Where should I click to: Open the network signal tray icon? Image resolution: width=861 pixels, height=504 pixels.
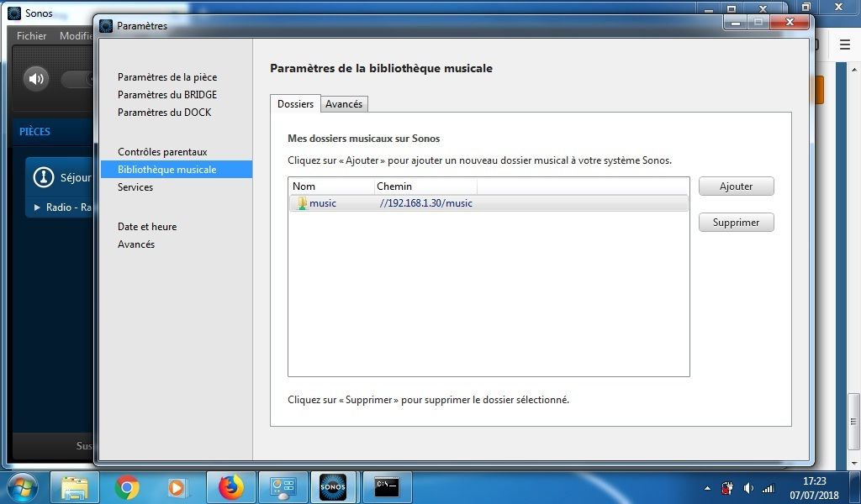[x=769, y=488]
